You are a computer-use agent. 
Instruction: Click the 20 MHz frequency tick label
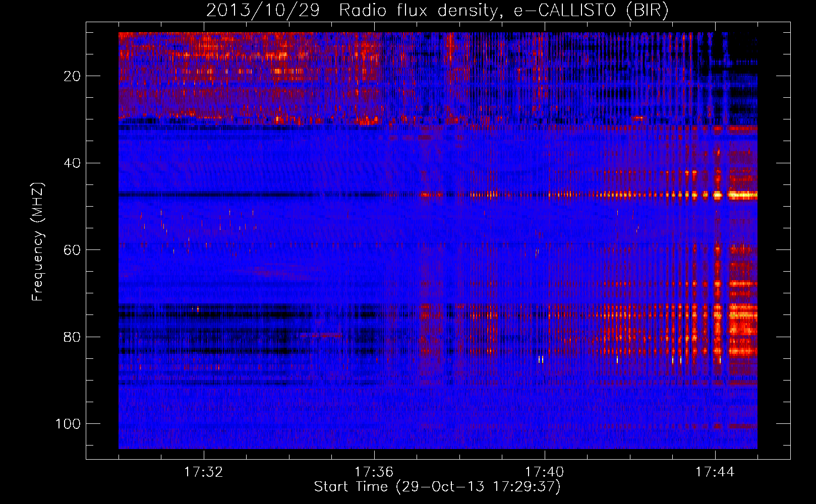pos(72,76)
